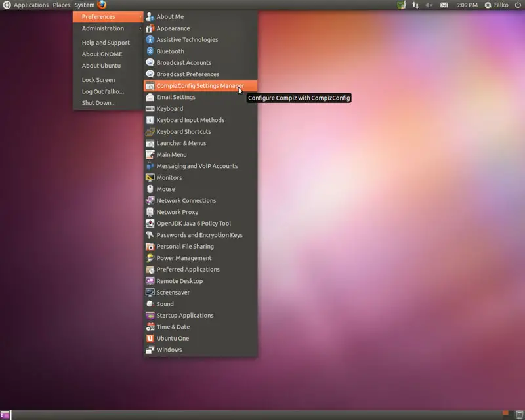Choose About GNOME
The width and height of the screenshot is (525, 420).
(108, 54)
